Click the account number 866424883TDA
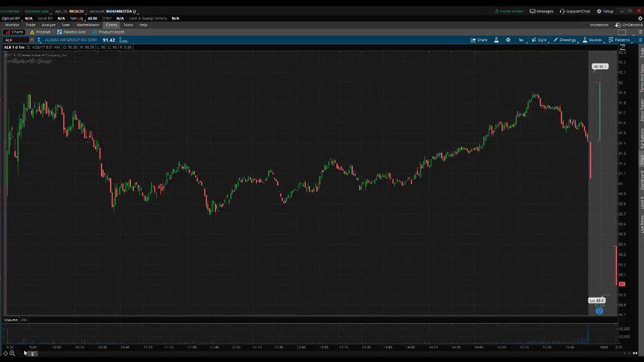 (x=119, y=11)
